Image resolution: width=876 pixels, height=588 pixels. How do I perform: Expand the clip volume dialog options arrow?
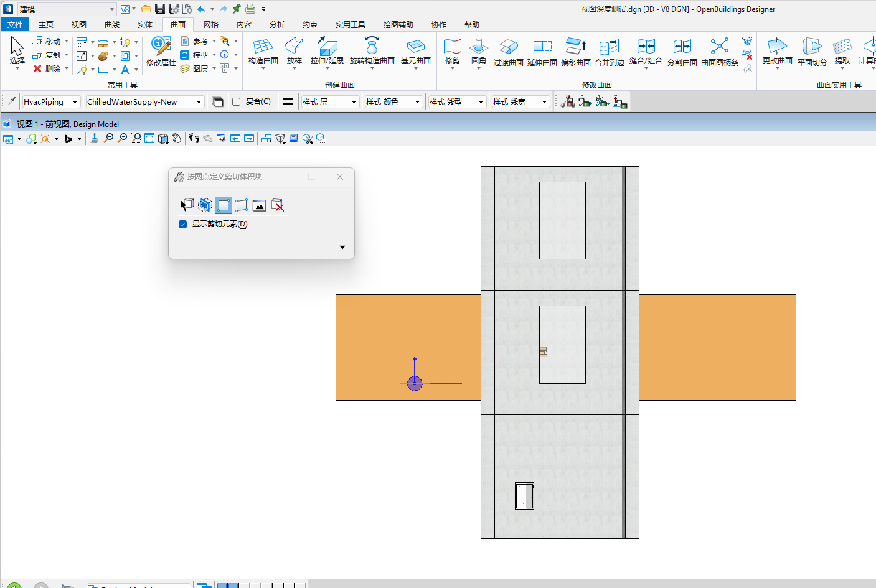tap(342, 247)
